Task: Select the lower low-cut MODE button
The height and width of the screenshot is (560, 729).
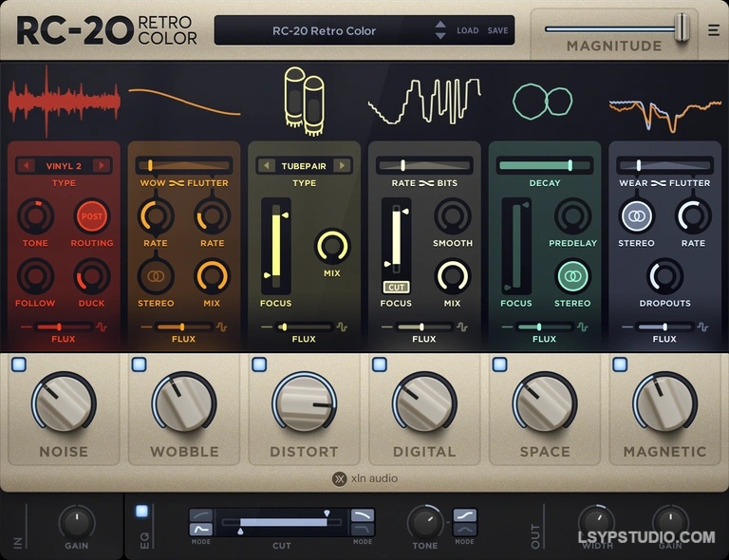Action: [201, 529]
